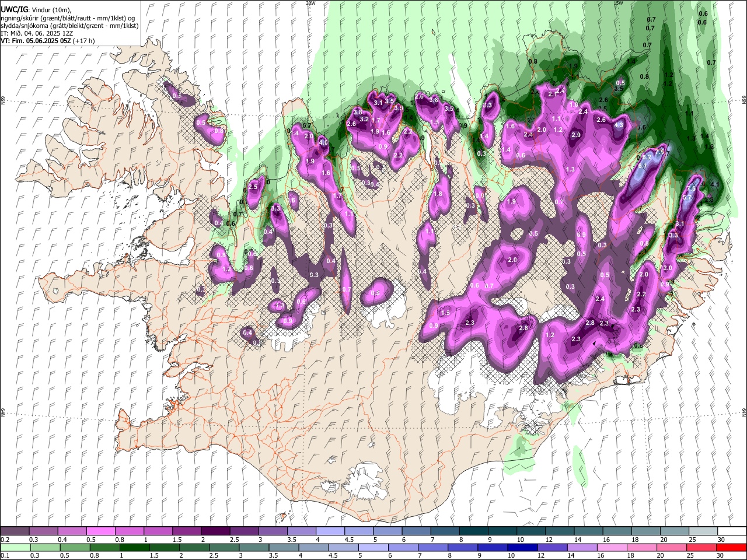
Task: Select the 20–25 pink-red rain scale swatch
Action: click(x=671, y=547)
